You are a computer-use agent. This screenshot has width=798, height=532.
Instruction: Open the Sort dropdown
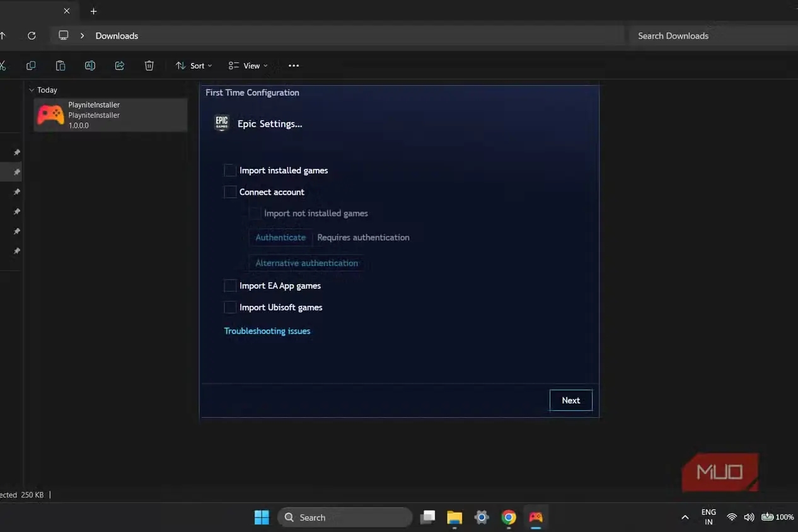point(194,66)
